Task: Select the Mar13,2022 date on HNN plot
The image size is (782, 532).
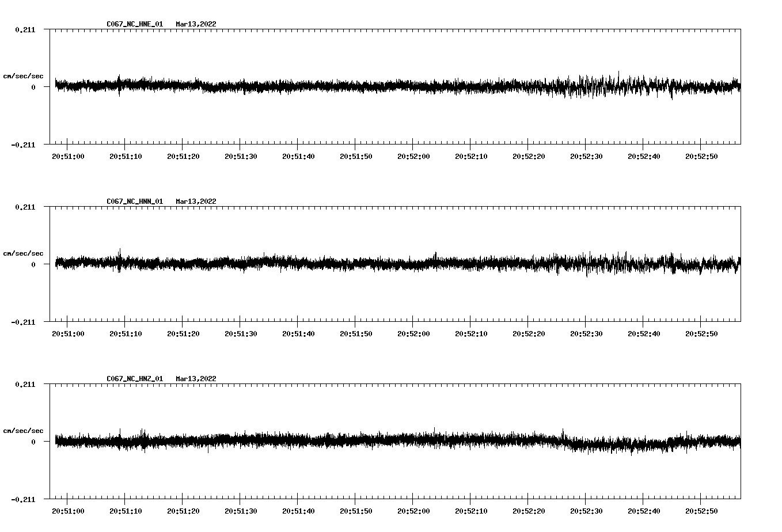Action: 196,202
